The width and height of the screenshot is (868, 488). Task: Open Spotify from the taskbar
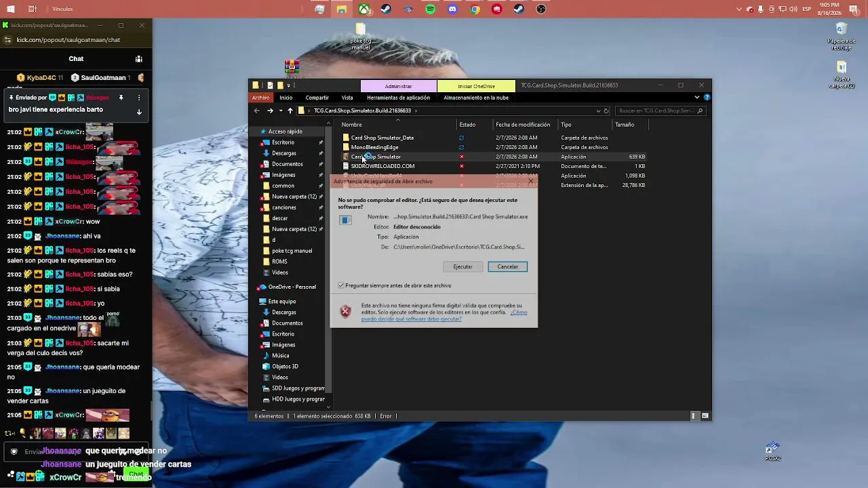pyautogui.click(x=431, y=9)
